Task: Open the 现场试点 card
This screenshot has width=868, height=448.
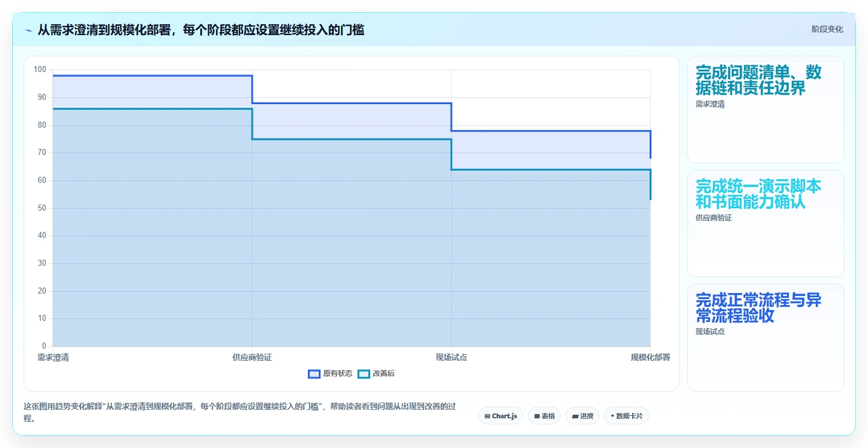Action: pyautogui.click(x=766, y=337)
